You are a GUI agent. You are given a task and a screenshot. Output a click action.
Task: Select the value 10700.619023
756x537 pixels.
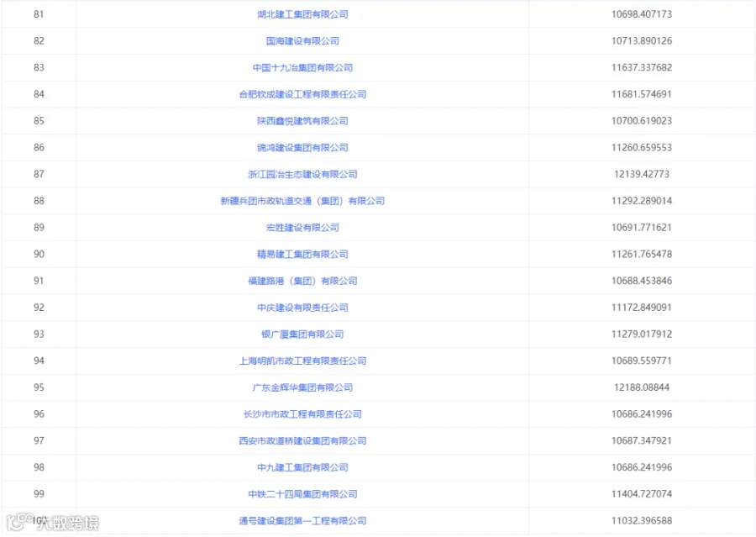641,121
